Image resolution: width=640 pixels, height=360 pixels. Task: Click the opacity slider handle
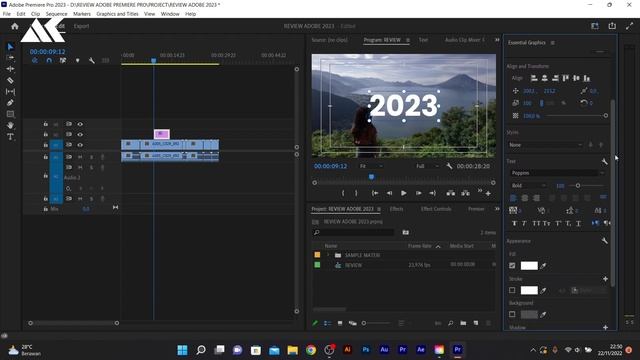(606, 116)
